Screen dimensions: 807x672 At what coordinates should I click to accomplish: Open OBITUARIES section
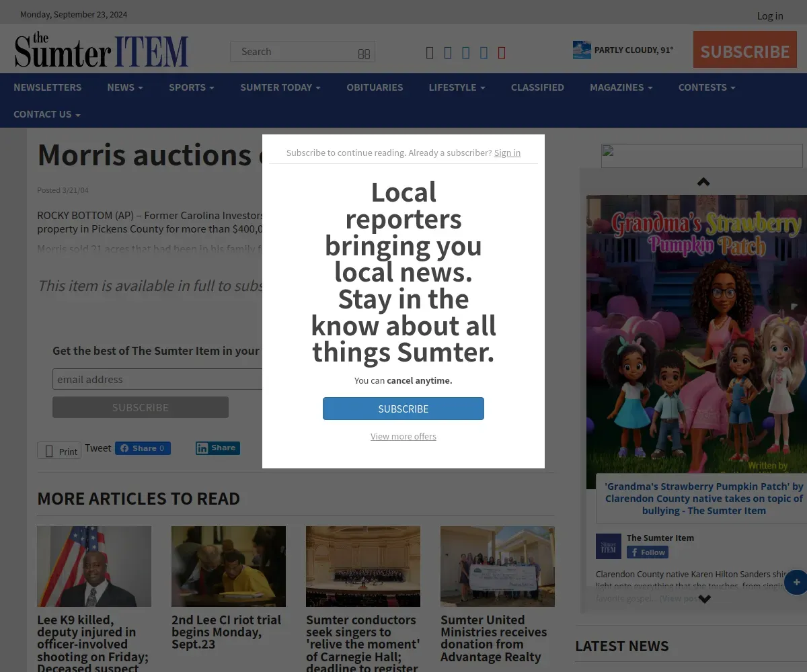point(375,87)
